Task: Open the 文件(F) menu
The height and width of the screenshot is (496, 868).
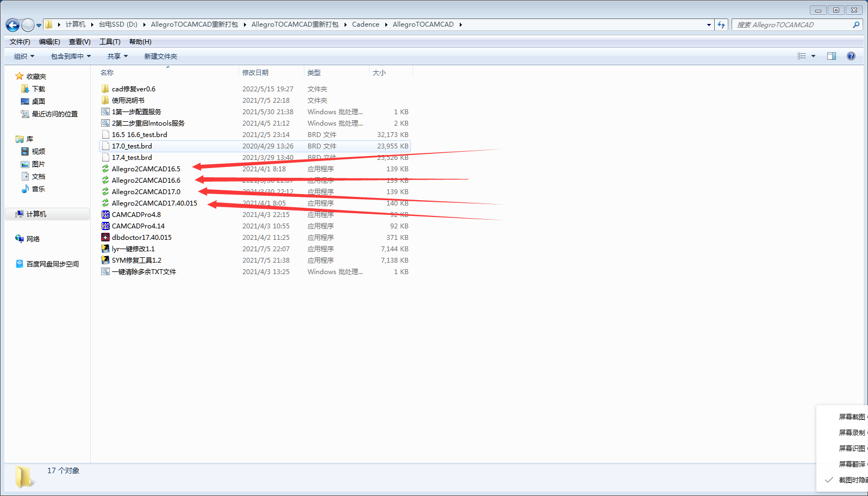Action: (x=20, y=42)
